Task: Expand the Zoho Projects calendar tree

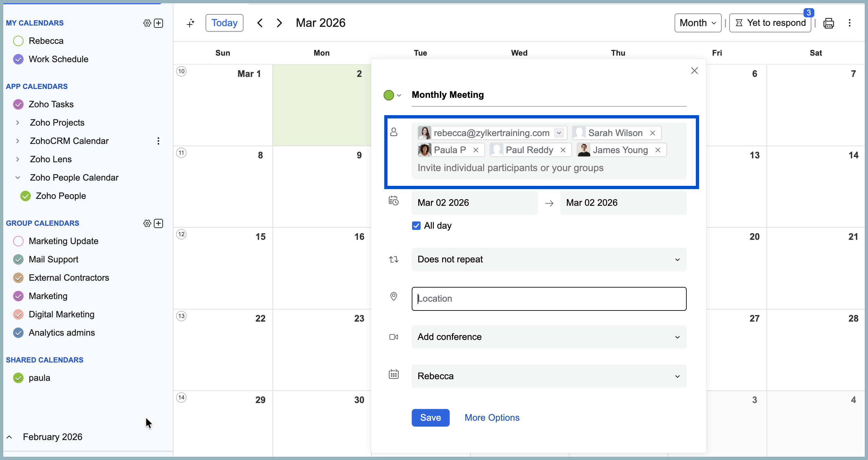Action: (18, 123)
